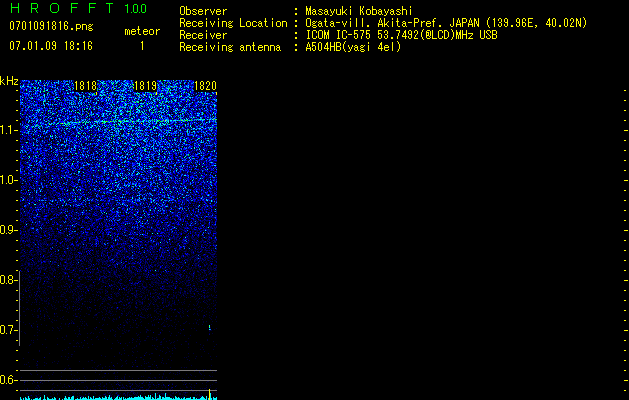Click the observer name Masayuki Kobayashi
Screen dimensions: 629x400
pyautogui.click(x=359, y=11)
